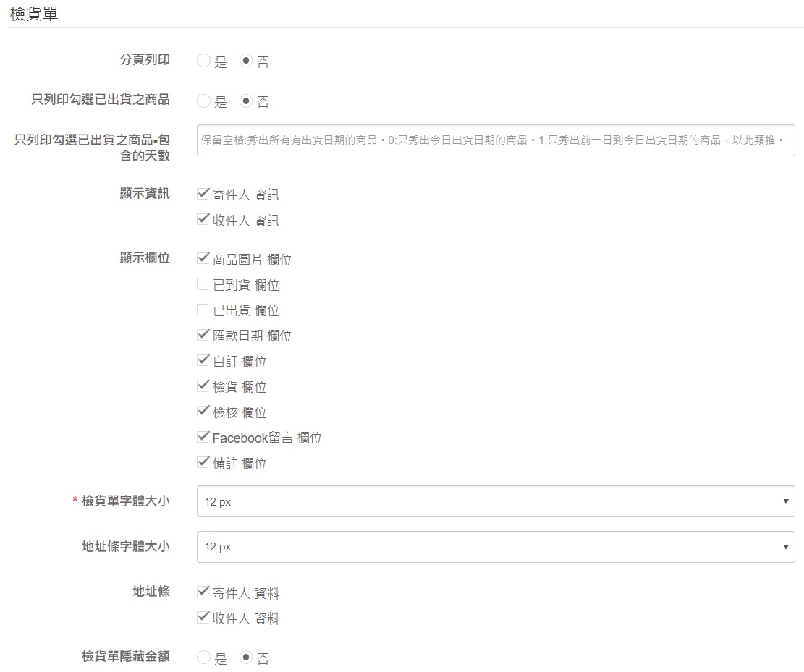Image resolution: width=804 pixels, height=672 pixels.
Task: Enable the 已到貨 欄位 checkbox
Action: pyautogui.click(x=203, y=284)
